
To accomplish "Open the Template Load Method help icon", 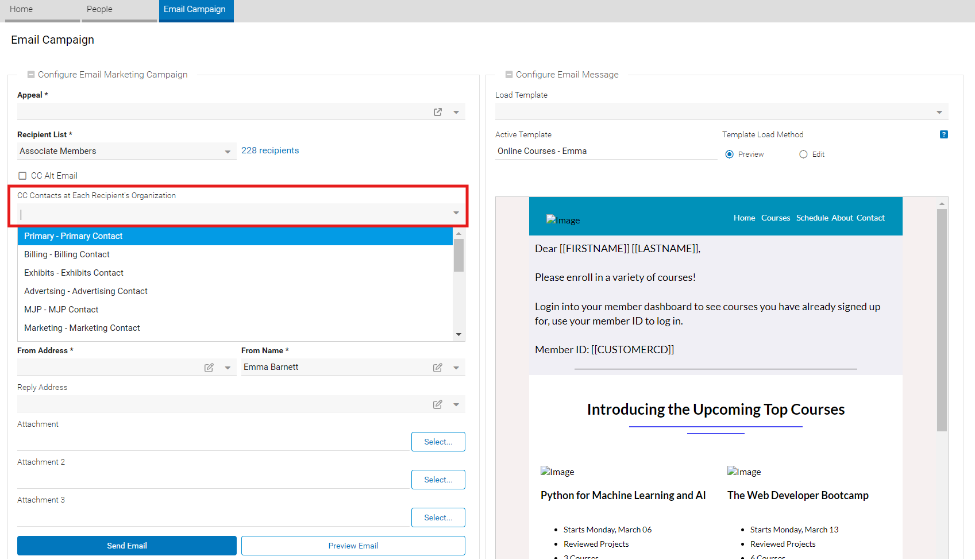I will pos(943,134).
